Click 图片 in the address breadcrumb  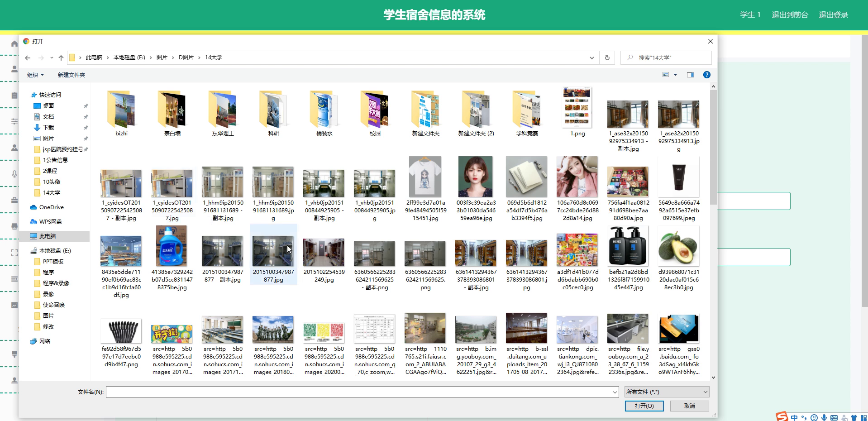162,57
